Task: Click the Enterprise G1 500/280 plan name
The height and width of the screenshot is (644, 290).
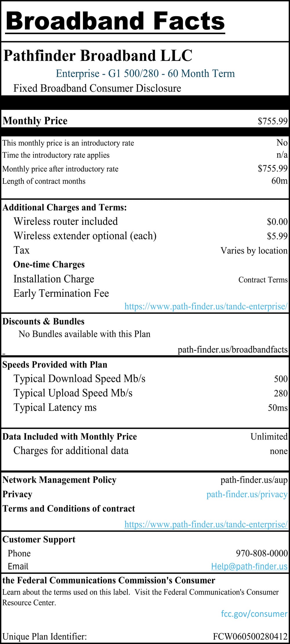Action: (145, 73)
